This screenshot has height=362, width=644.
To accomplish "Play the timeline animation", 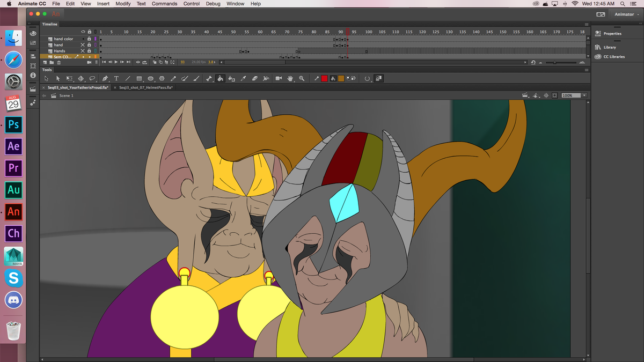I will point(116,62).
